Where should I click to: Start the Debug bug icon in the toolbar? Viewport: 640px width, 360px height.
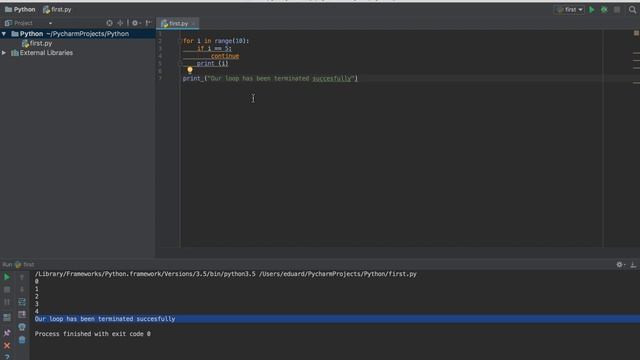pos(604,9)
